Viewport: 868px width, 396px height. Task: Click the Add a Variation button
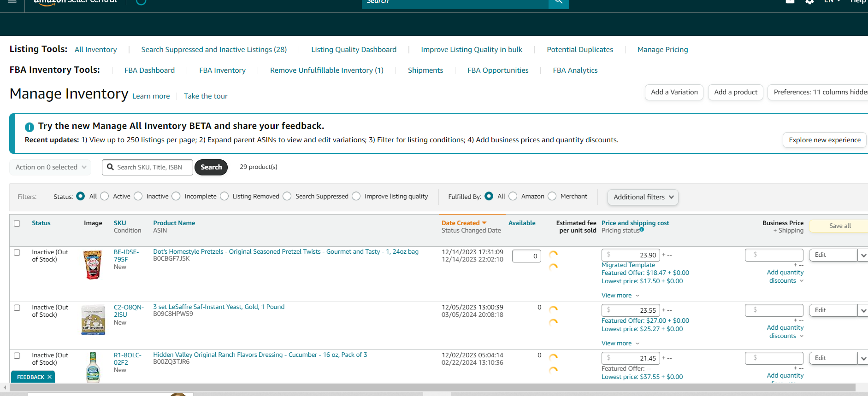coord(674,92)
